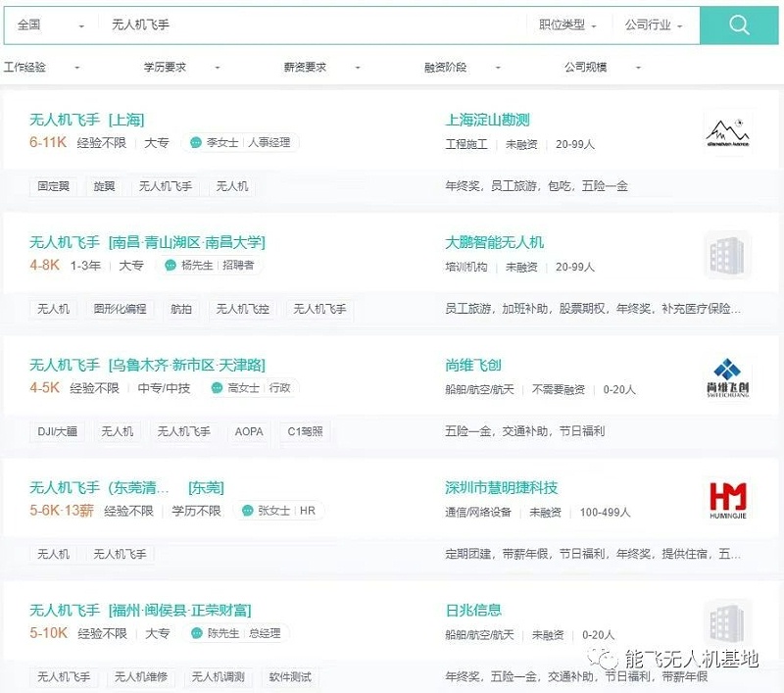Image resolution: width=784 pixels, height=693 pixels.
Task: Open job 无人机飞手 (东莞清… [东莞]
Action: [x=126, y=487]
